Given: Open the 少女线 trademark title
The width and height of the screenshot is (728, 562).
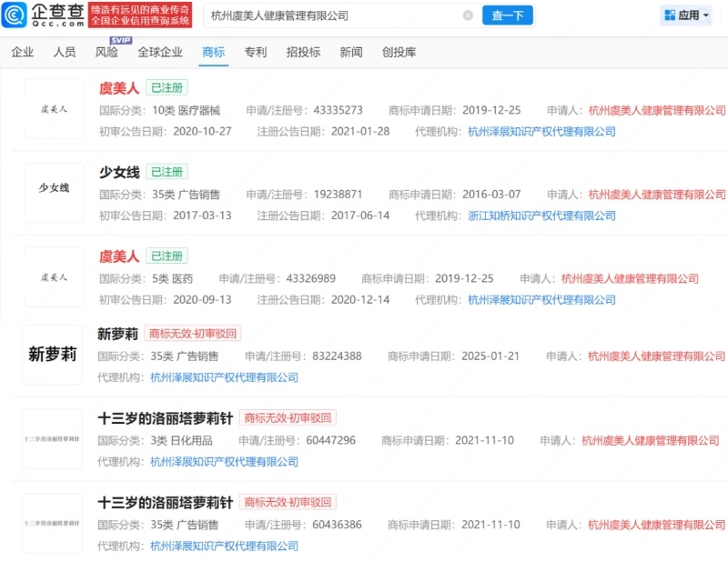Looking at the screenshot, I should [119, 172].
